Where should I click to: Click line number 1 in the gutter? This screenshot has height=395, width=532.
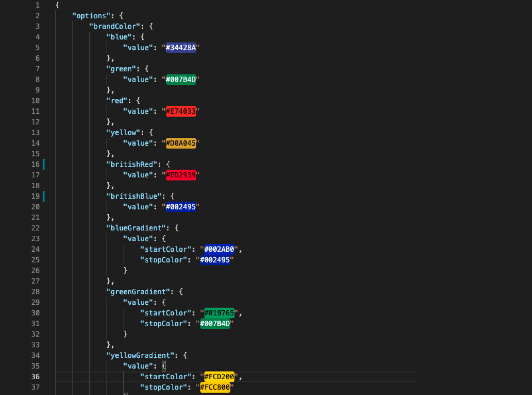(37, 5)
